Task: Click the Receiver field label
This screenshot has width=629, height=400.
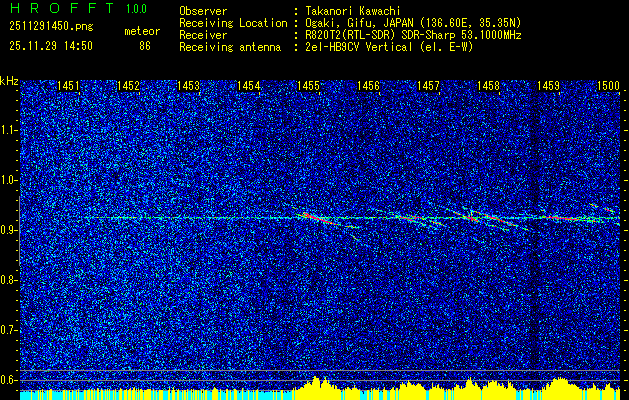Action: [x=203, y=35]
